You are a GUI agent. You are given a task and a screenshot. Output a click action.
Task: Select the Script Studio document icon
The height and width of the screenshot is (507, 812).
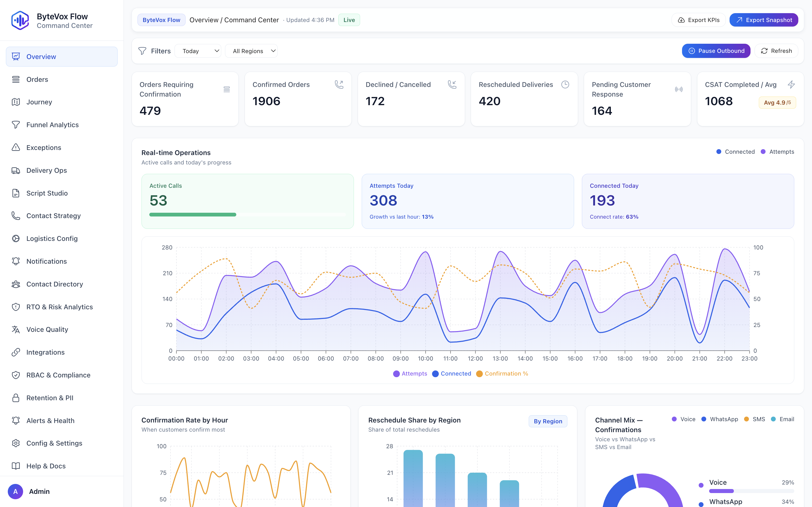(x=16, y=193)
